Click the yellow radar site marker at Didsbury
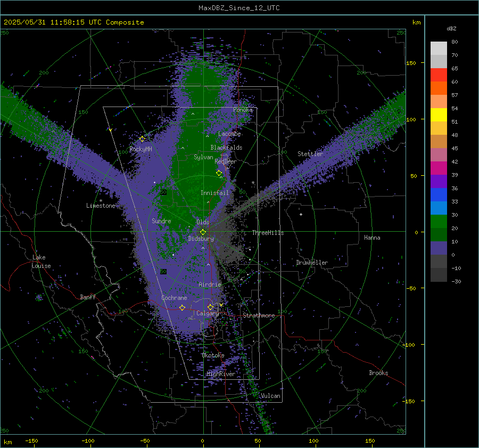 coord(203,232)
